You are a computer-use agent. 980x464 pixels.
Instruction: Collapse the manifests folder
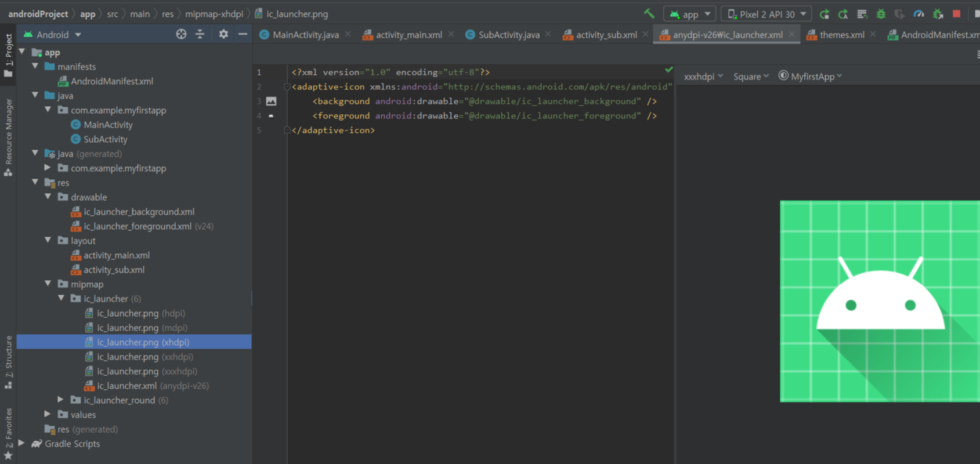[x=35, y=66]
